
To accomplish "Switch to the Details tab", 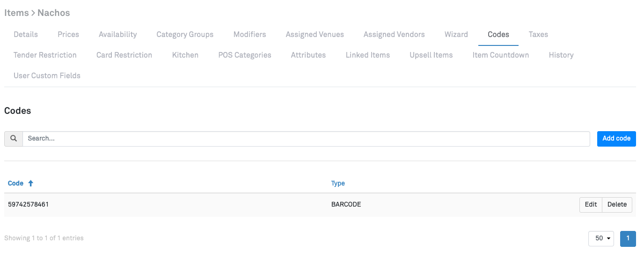I will (26, 35).
